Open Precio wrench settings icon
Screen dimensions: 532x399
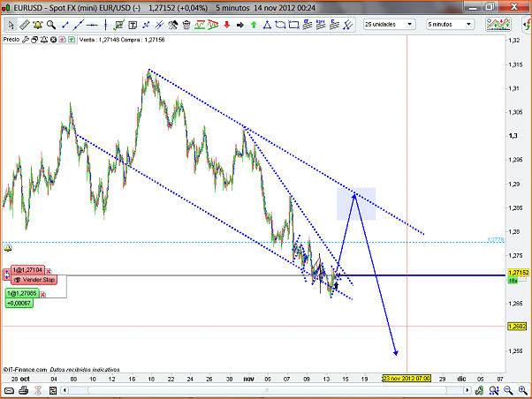click(26, 40)
